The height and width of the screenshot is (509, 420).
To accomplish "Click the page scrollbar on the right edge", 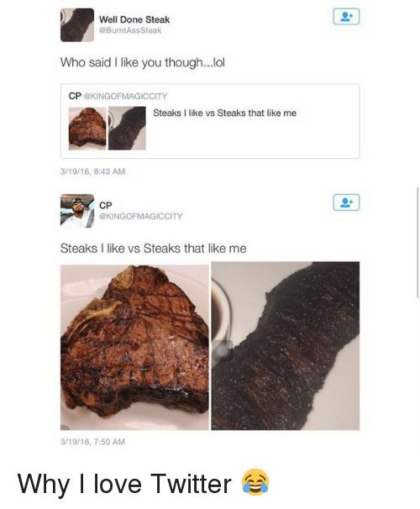I will pyautogui.click(x=417, y=242).
